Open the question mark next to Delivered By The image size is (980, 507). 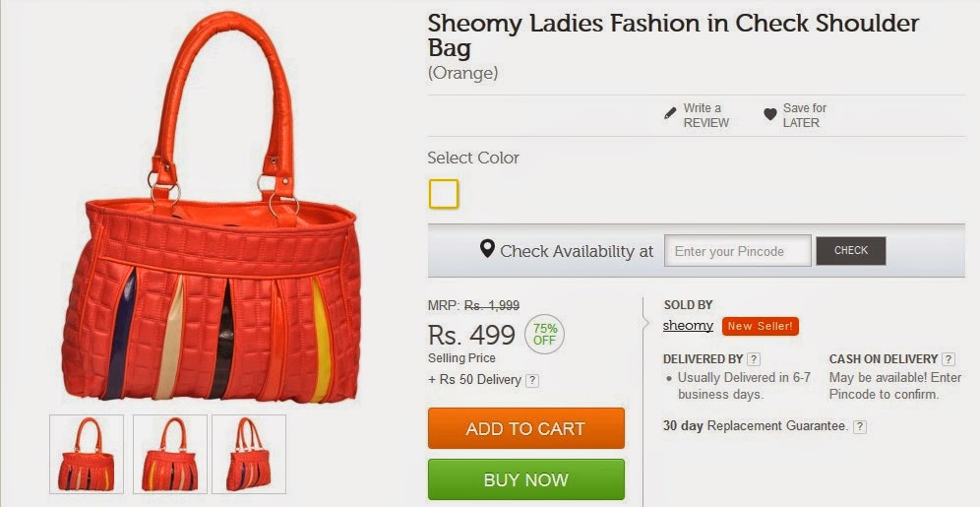(754, 359)
